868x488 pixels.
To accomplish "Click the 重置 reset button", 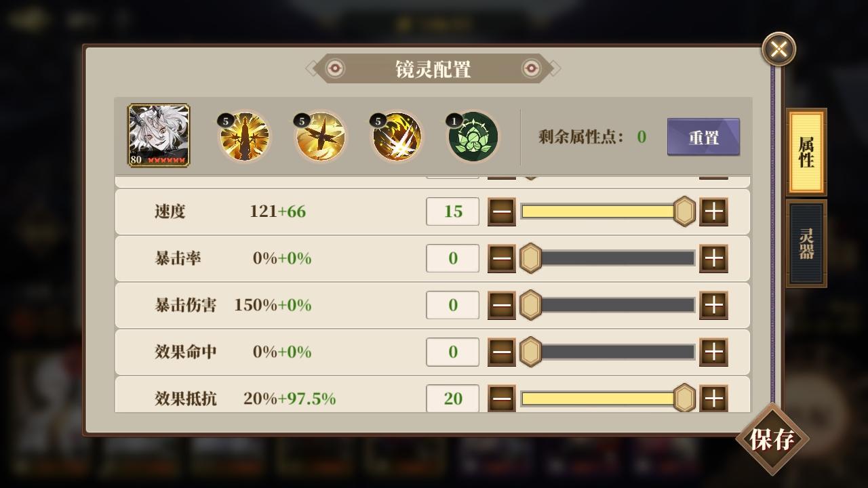I will (x=703, y=137).
